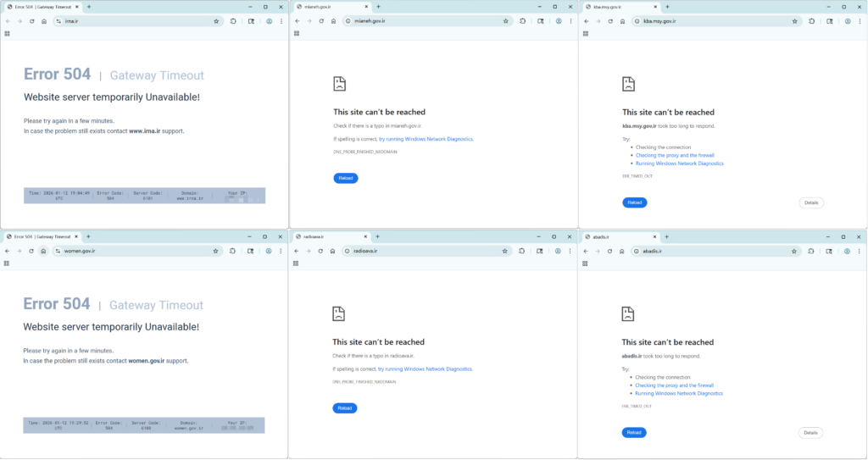Select the radioava.ir tab
The height and width of the screenshot is (460, 868).
(326, 236)
